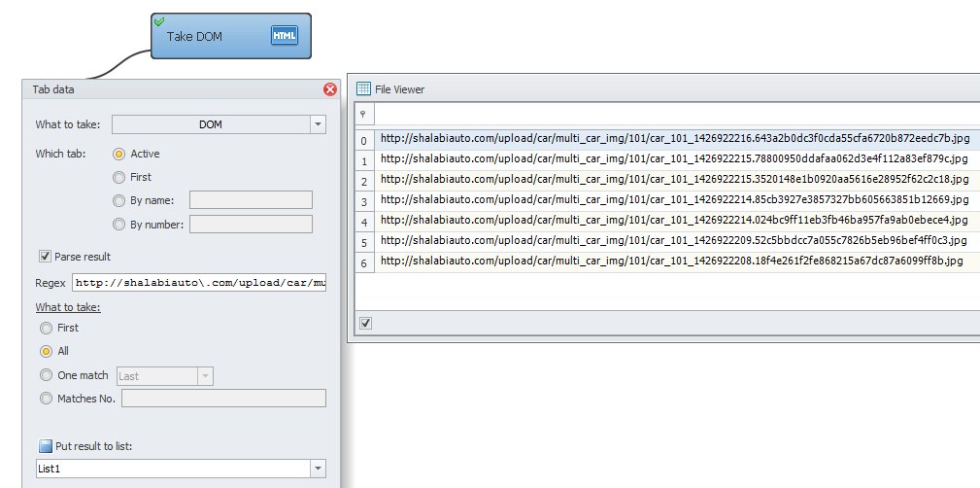Click the File Viewer title text
The width and height of the screenshot is (980, 488).
point(399,89)
